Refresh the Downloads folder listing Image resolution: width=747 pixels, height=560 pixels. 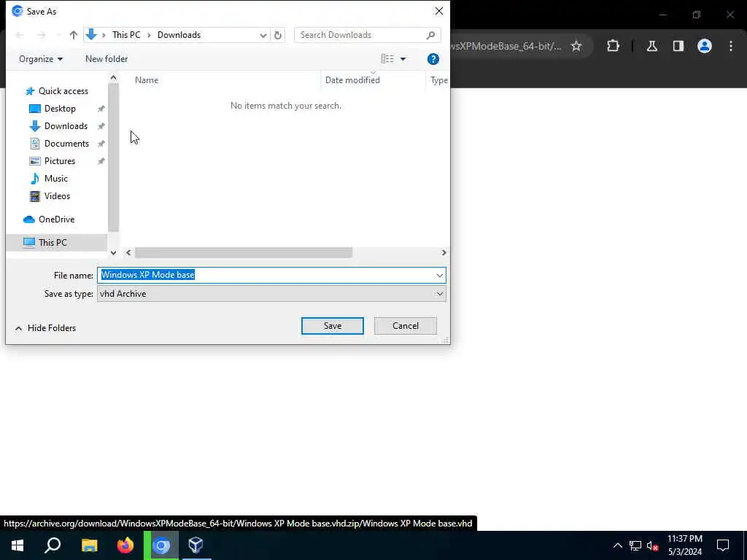(x=278, y=35)
